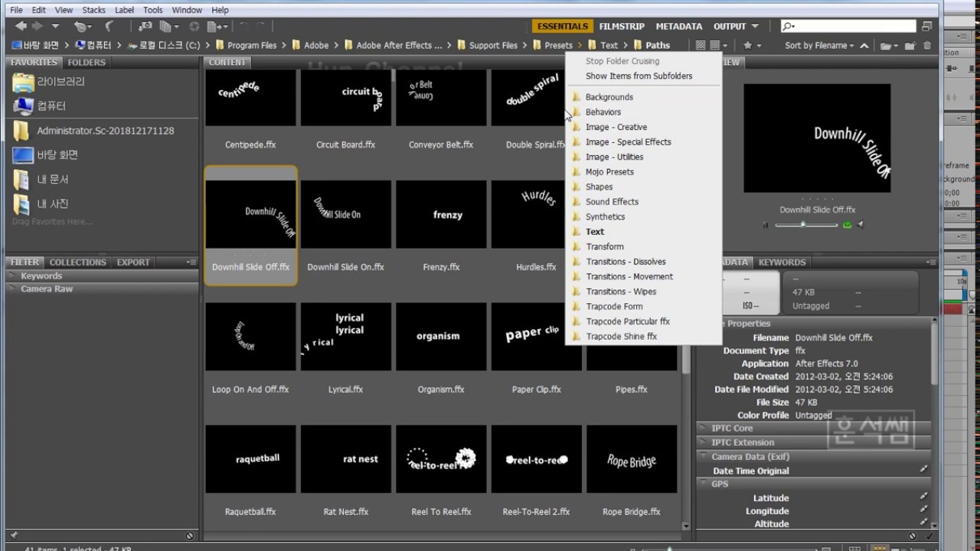Image resolution: width=980 pixels, height=551 pixels.
Task: Click the open in Camera Raw icon
Action: pyautogui.click(x=194, y=26)
